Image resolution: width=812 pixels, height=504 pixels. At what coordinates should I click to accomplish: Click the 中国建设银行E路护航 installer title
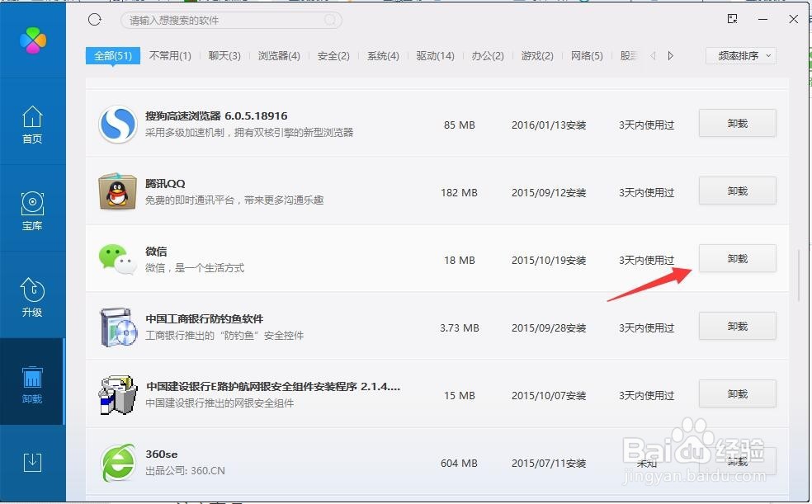click(x=273, y=387)
